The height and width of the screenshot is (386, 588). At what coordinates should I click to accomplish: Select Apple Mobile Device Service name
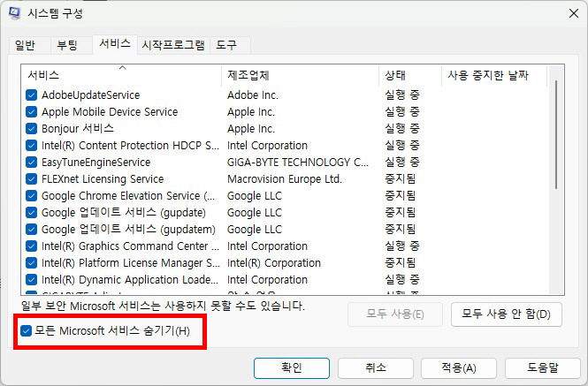110,112
